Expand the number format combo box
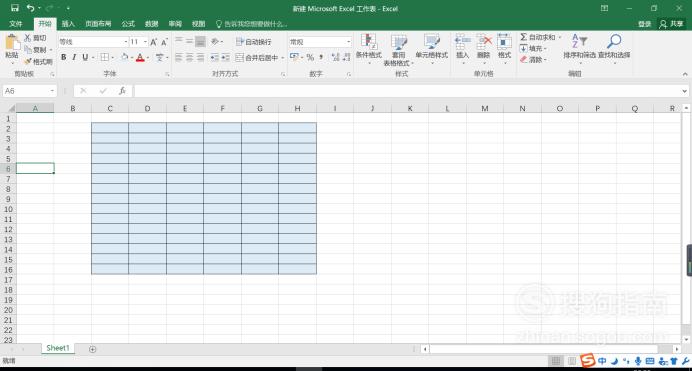692x371 pixels. (x=348, y=42)
